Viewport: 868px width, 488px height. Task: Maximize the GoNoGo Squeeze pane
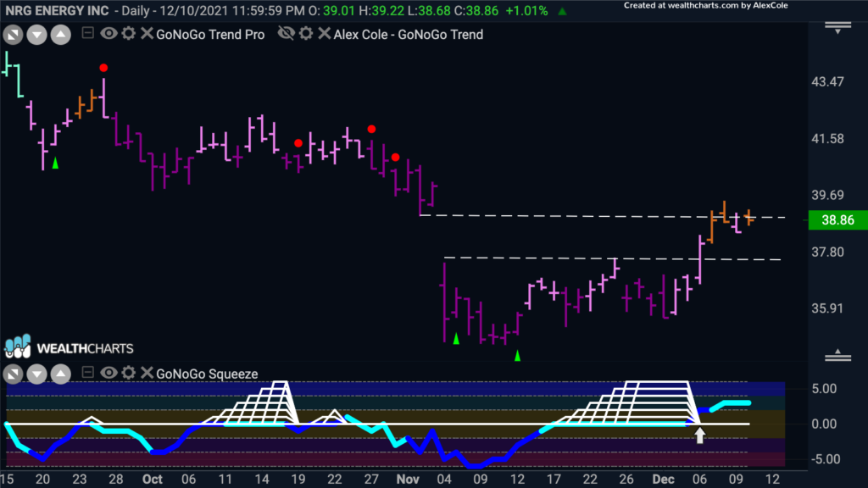(13, 374)
